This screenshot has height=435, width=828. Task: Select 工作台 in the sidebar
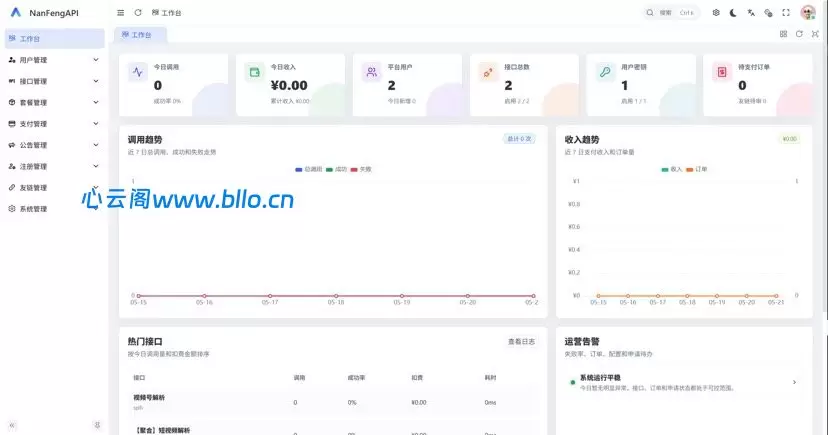[55, 39]
